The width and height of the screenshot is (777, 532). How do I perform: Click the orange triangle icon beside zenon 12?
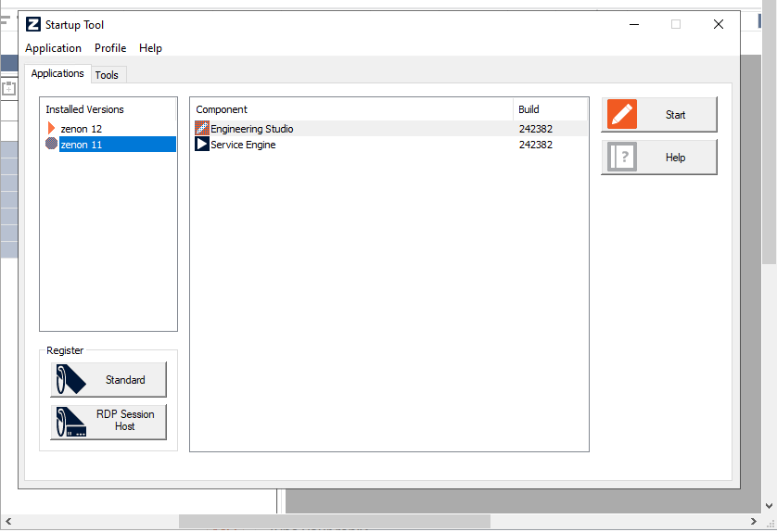point(51,128)
